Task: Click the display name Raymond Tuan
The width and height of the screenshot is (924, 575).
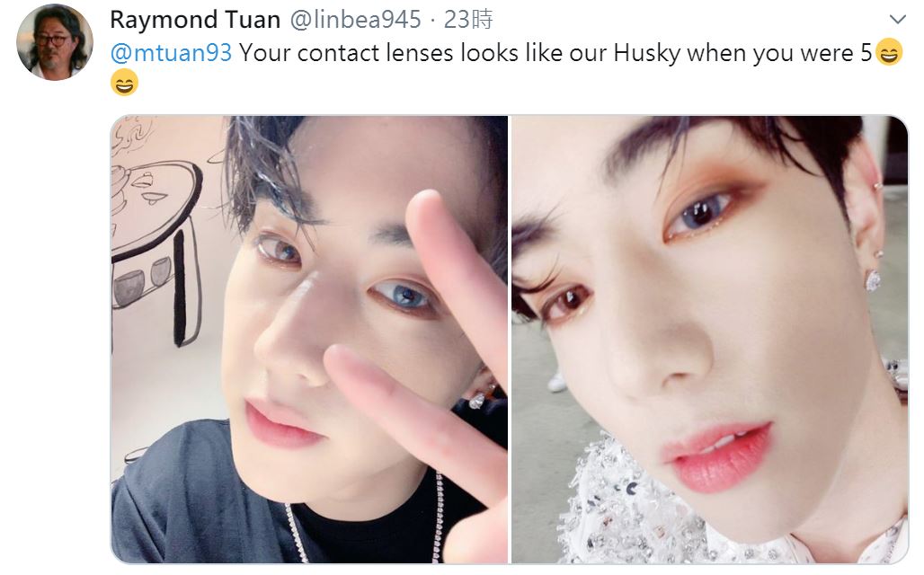Action: (x=195, y=20)
